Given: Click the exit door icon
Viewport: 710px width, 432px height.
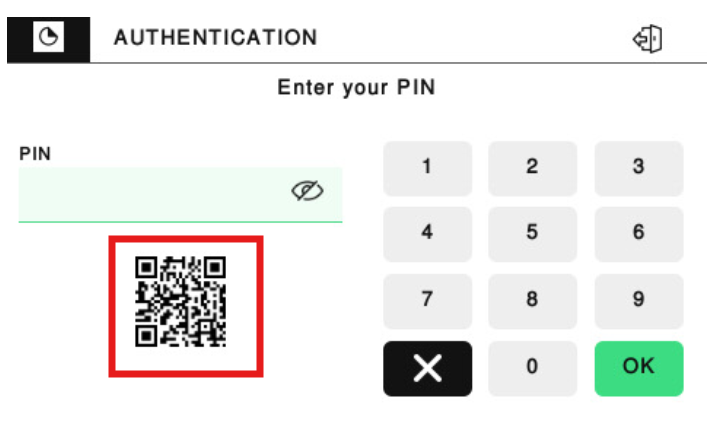Looking at the screenshot, I should pyautogui.click(x=648, y=39).
